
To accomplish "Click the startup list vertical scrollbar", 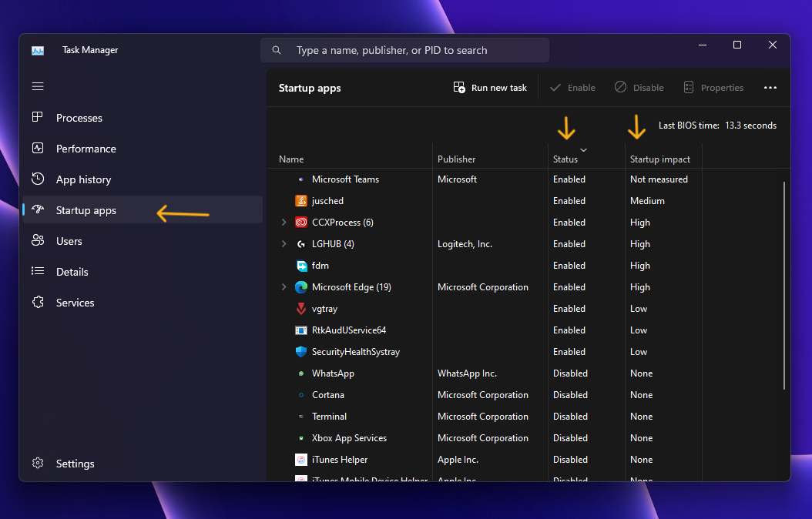I will pos(784,285).
